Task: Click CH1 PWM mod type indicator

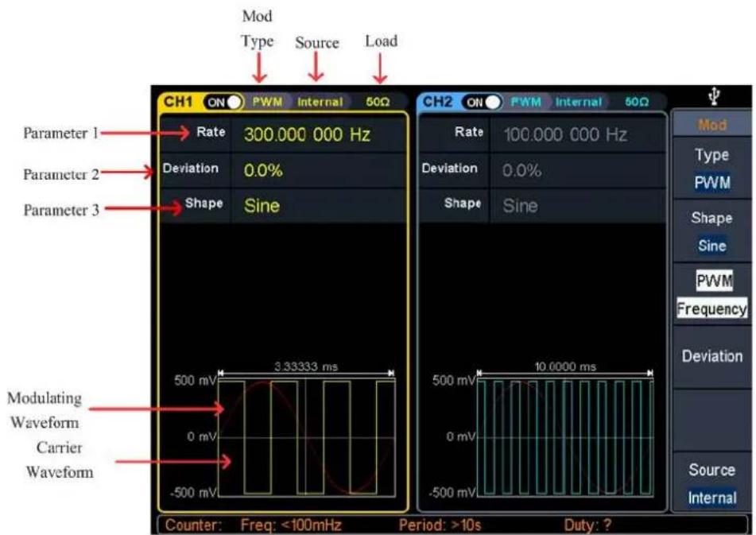Action: 267,103
